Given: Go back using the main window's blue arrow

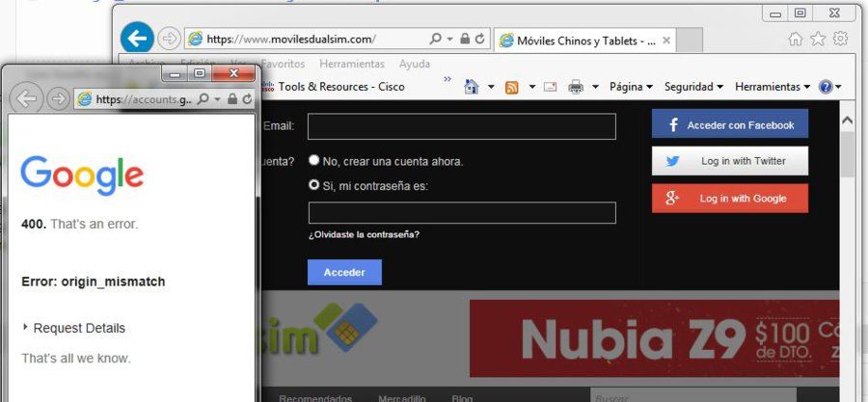Looking at the screenshot, I should coord(137,39).
